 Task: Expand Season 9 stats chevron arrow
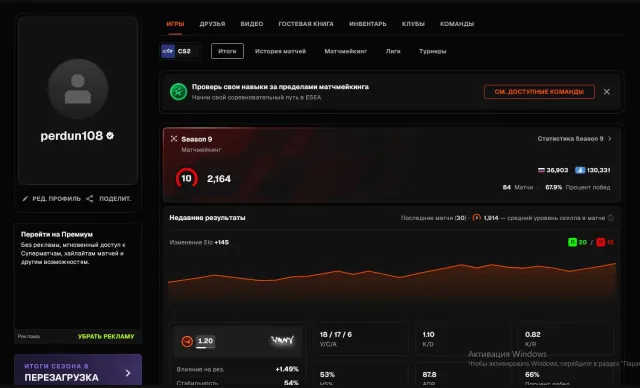click(x=610, y=139)
